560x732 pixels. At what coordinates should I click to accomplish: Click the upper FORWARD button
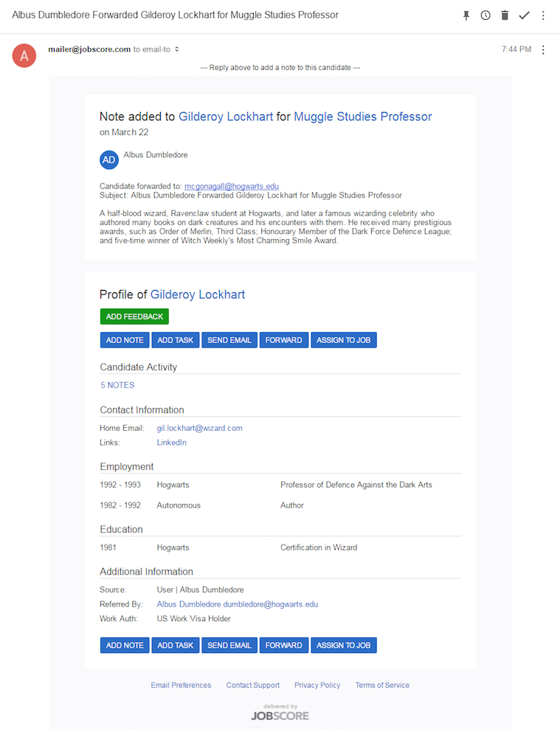284,340
